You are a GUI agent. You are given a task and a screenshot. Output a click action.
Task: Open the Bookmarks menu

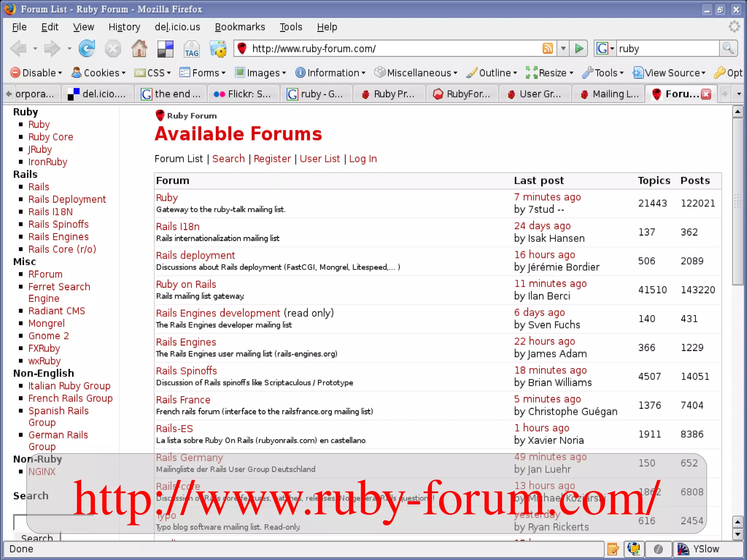tap(240, 27)
